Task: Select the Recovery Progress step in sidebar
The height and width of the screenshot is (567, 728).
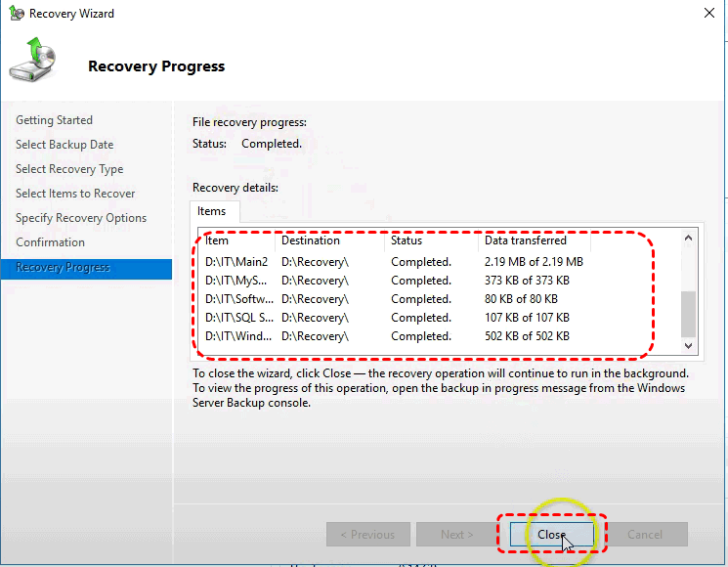Action: (x=64, y=268)
